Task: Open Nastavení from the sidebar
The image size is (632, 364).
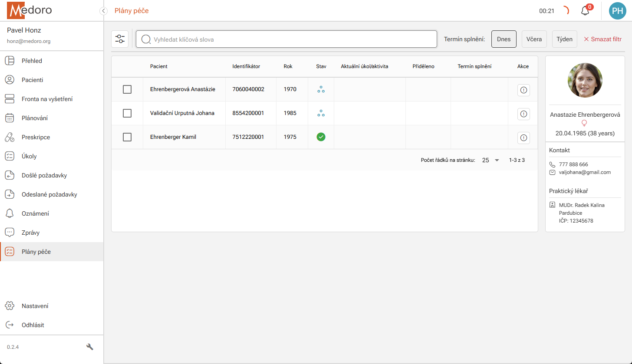Action: point(35,306)
